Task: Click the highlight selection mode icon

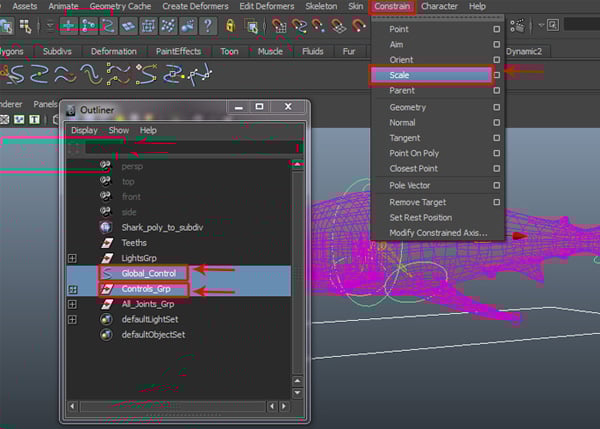Action: point(252,26)
